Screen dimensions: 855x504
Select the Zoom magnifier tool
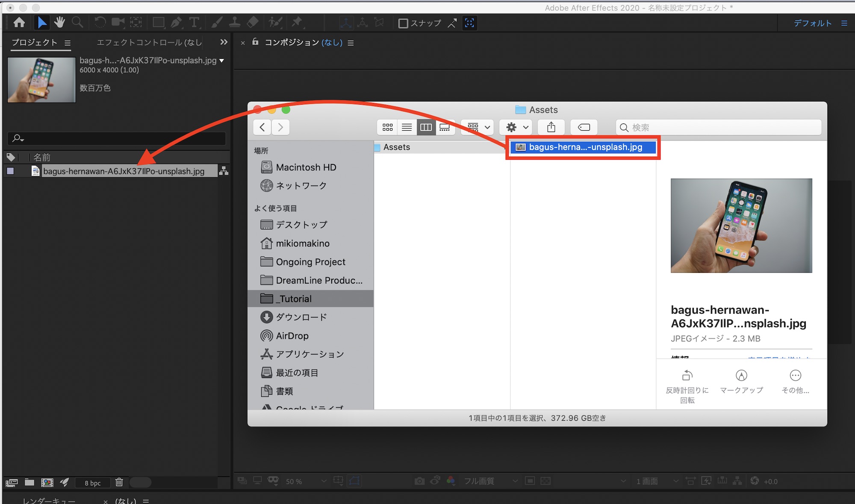[x=77, y=22]
